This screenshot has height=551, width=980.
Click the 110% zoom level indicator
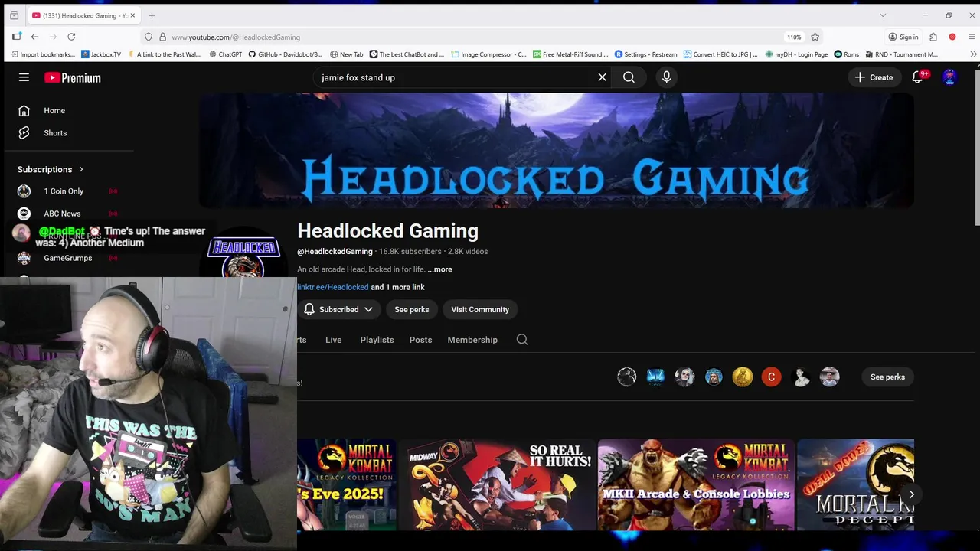pos(794,37)
